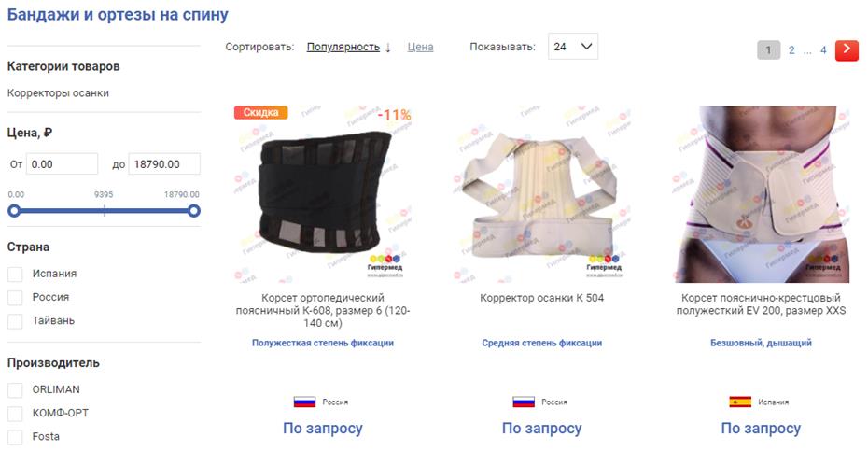Open EV 200 lumbosacral corset image
Screen dimensions: 868x451
[x=762, y=194]
